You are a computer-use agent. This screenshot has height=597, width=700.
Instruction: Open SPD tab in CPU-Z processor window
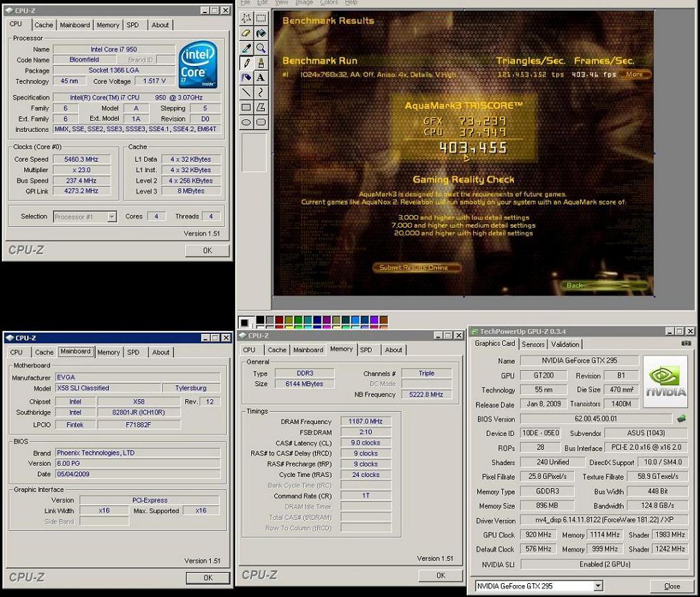pyautogui.click(x=133, y=25)
